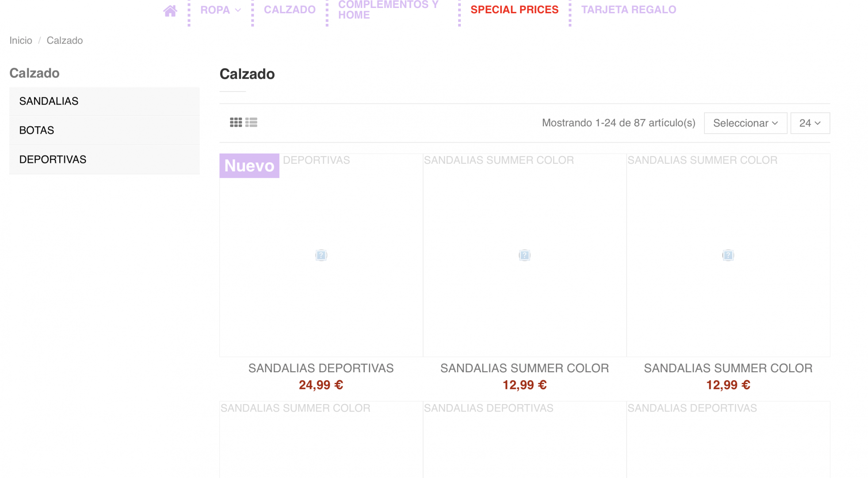The height and width of the screenshot is (478, 868).
Task: Open Complementos y Home menu
Action: click(x=388, y=10)
